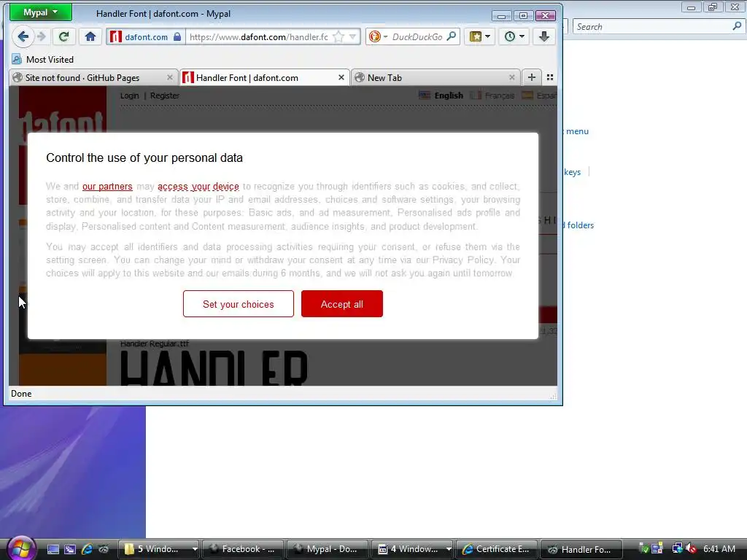
Task: Open the Downloads arrow button
Action: 544,36
